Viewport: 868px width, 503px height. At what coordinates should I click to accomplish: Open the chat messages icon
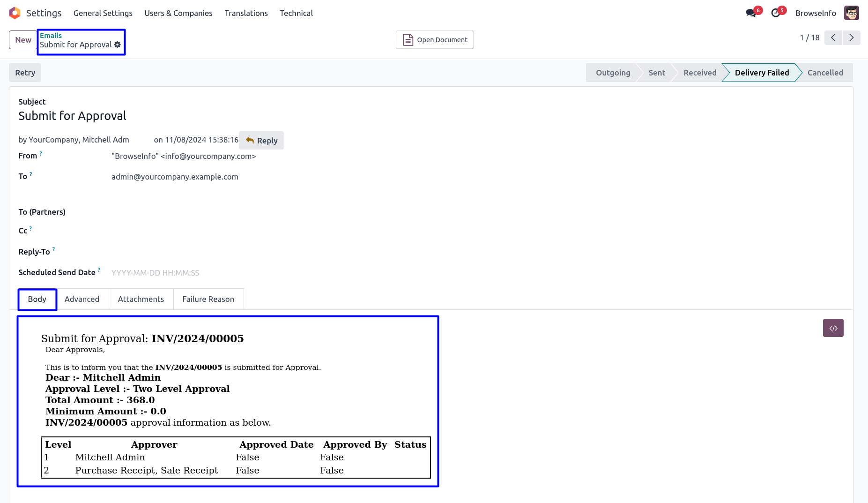[x=751, y=13]
